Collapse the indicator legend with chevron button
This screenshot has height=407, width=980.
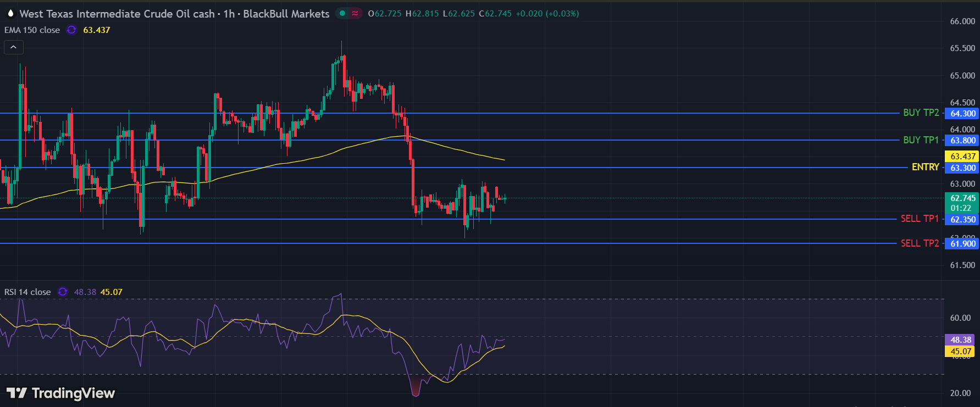[x=14, y=47]
